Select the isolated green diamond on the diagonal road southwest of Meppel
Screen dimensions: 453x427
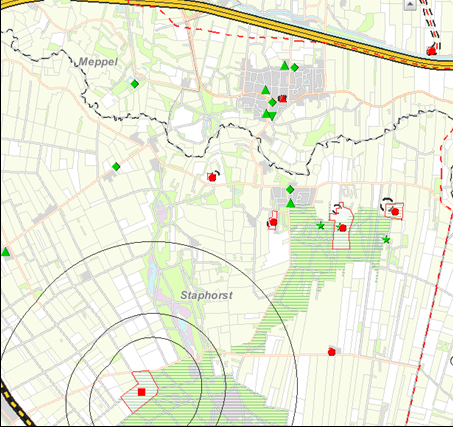[116, 166]
